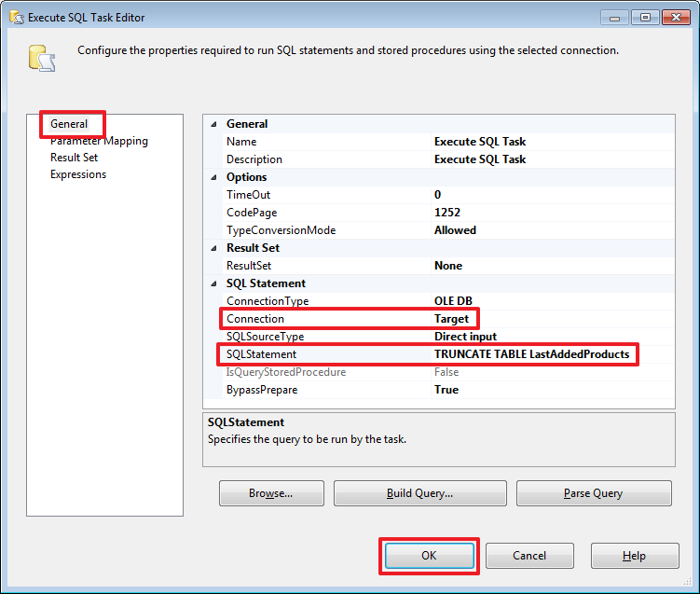Confirm with the OK button
Viewport: 700px width, 594px height.
click(430, 556)
